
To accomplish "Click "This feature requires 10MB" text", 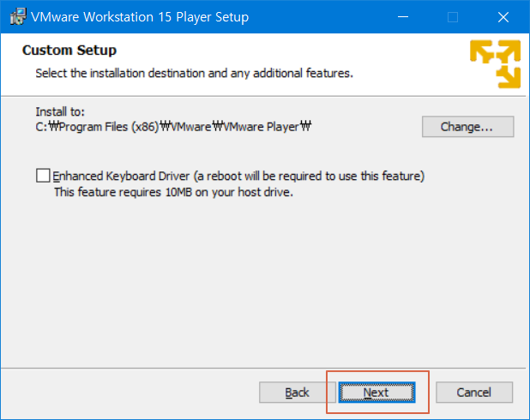I will tap(174, 192).
